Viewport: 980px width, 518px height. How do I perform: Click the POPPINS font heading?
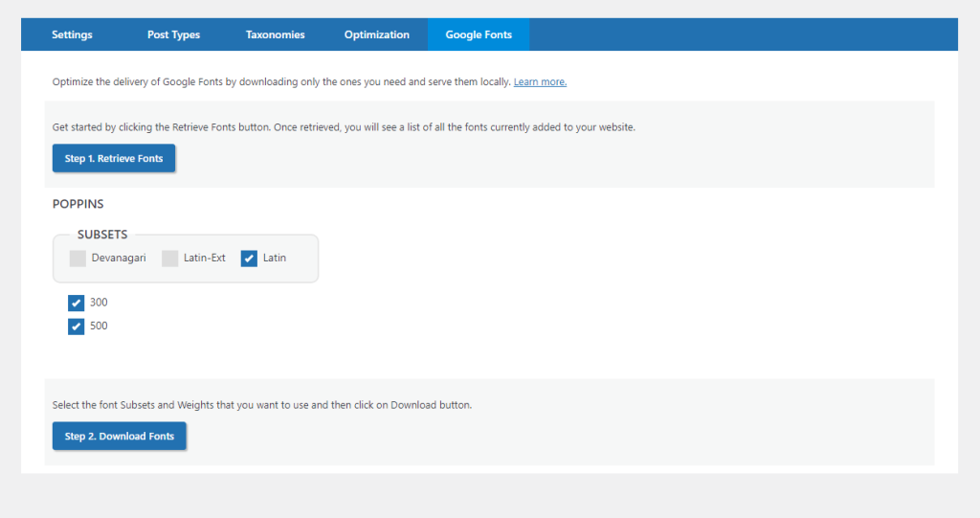[x=78, y=204]
